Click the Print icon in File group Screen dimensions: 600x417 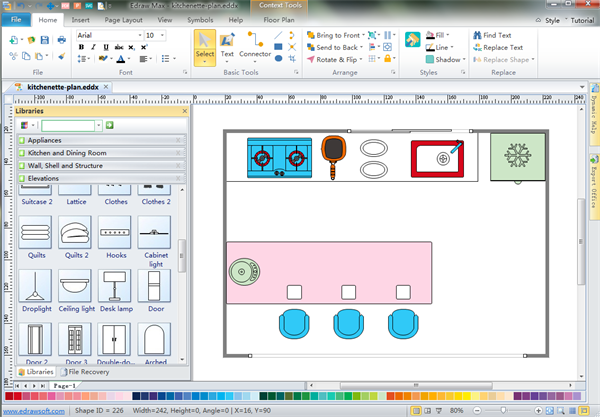coord(61,40)
